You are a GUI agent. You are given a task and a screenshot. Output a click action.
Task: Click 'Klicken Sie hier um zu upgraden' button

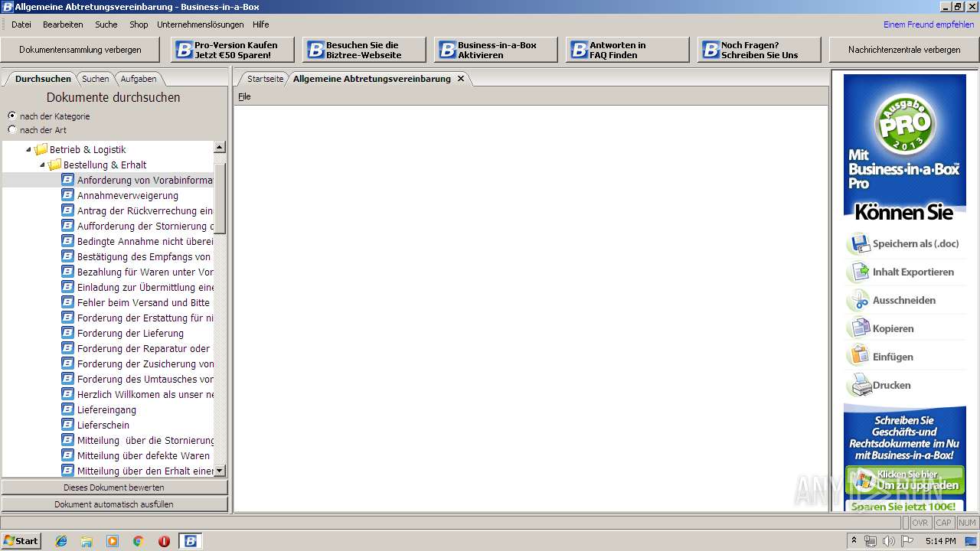pyautogui.click(x=905, y=480)
